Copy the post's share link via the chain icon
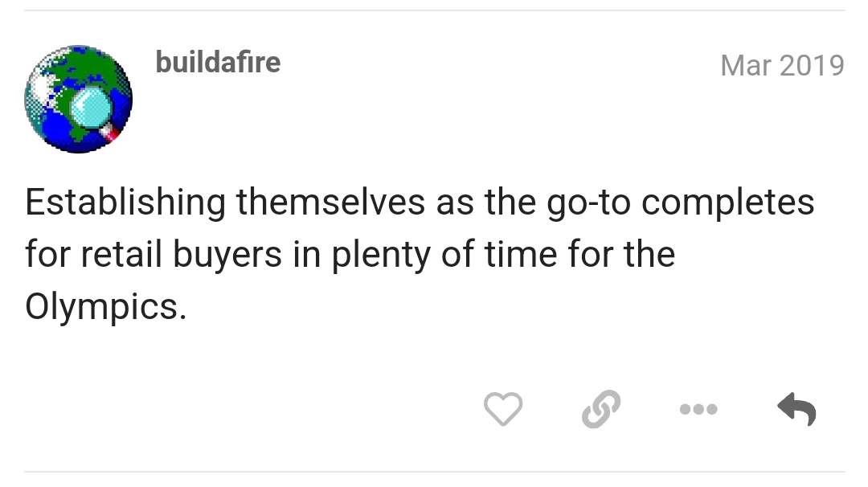The height and width of the screenshot is (487, 868). pyautogui.click(x=601, y=410)
